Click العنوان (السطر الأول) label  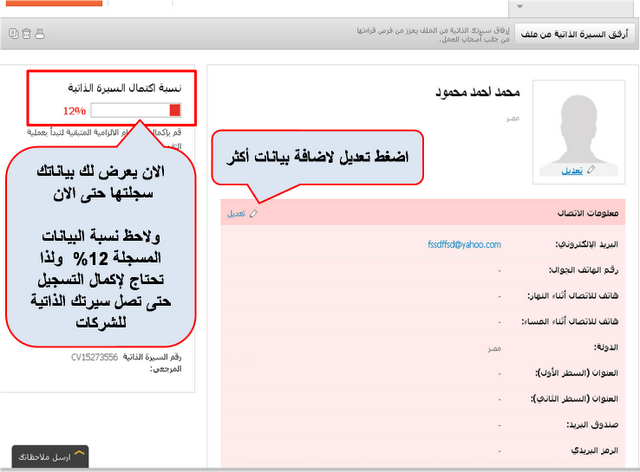pyautogui.click(x=577, y=373)
